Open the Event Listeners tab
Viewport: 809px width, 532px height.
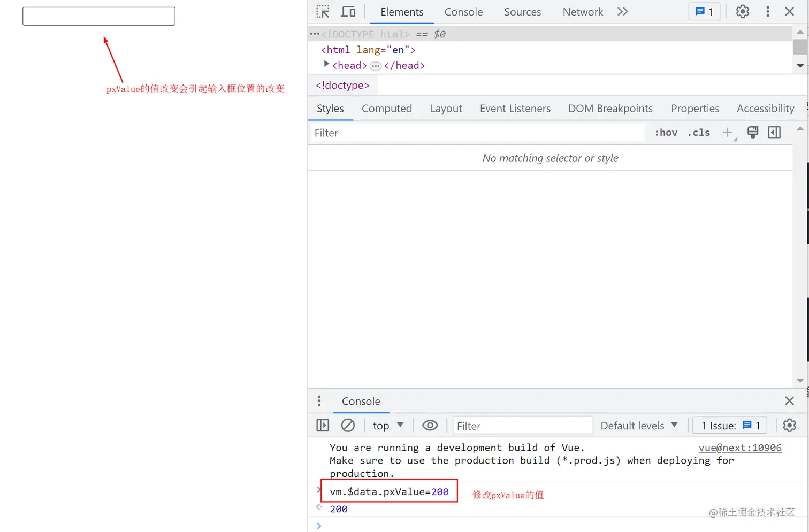coord(515,109)
